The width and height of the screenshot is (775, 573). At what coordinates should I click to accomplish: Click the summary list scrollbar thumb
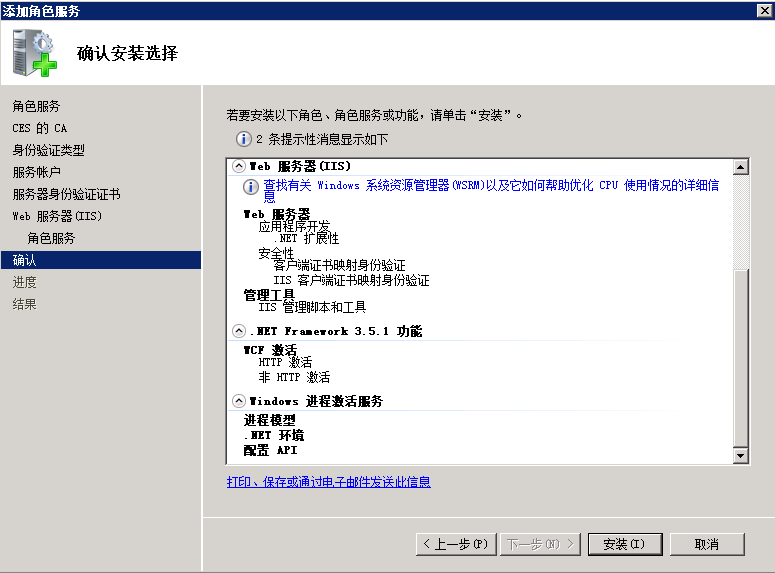tap(740, 358)
